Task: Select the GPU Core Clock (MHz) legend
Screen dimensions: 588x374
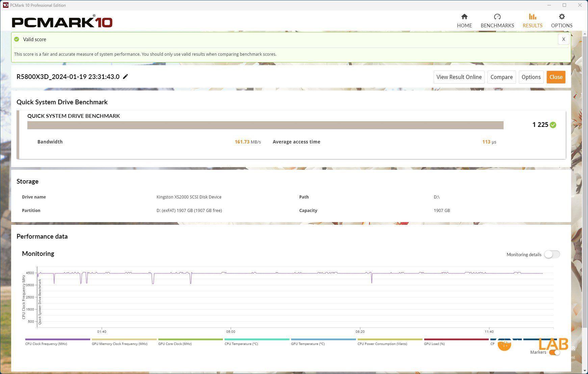Action: [190, 342]
